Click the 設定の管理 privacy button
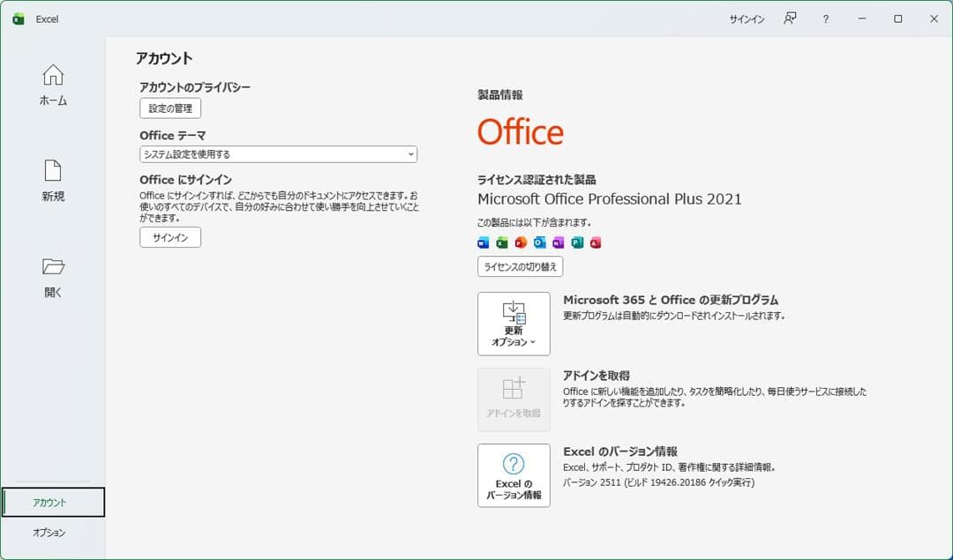 (x=169, y=108)
